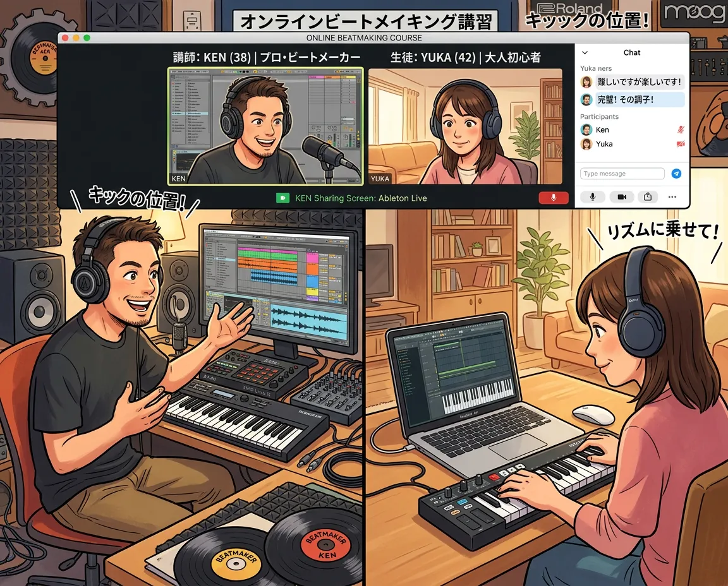The image size is (728, 586).
Task: Open the three-dots more options menu
Action: click(672, 197)
